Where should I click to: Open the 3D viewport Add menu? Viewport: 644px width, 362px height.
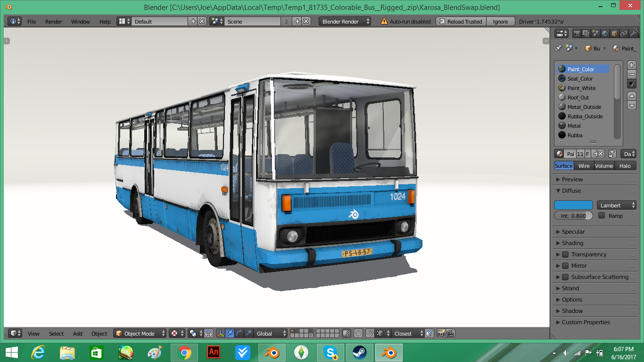coord(78,334)
